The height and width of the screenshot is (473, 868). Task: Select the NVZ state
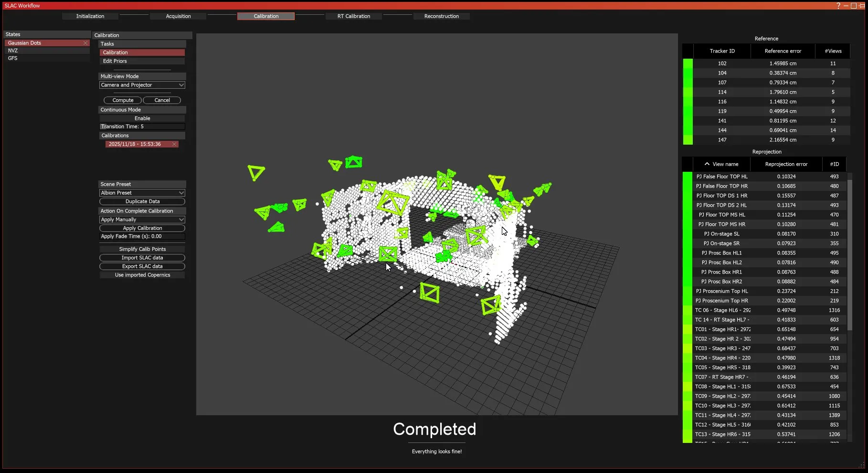click(x=47, y=51)
